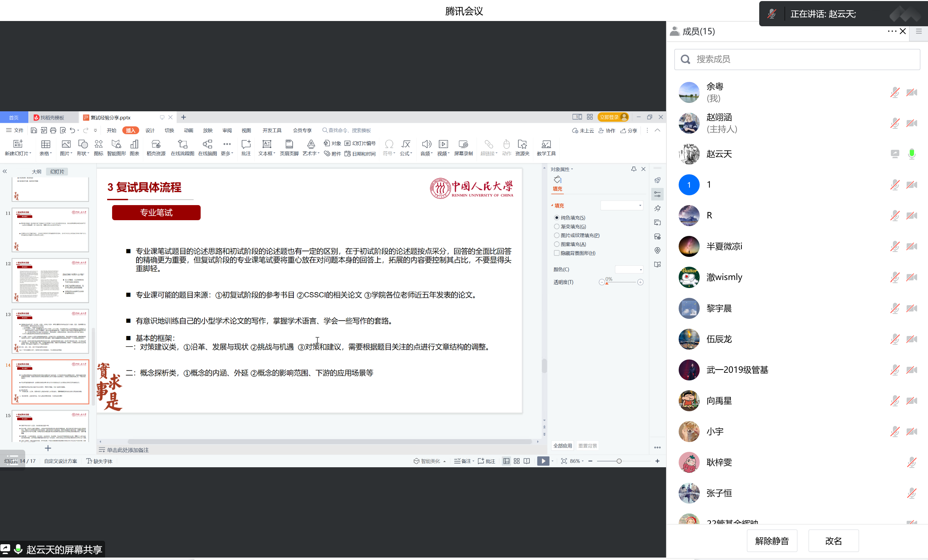Expand the 填充 fill preset dropdown
Viewport: 928px width, 560px height.
[622, 205]
